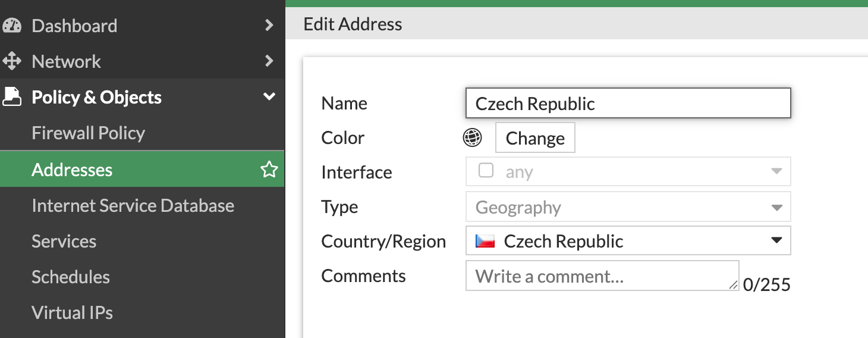Click the Policy & Objects icon
The height and width of the screenshot is (338, 868).
12,97
